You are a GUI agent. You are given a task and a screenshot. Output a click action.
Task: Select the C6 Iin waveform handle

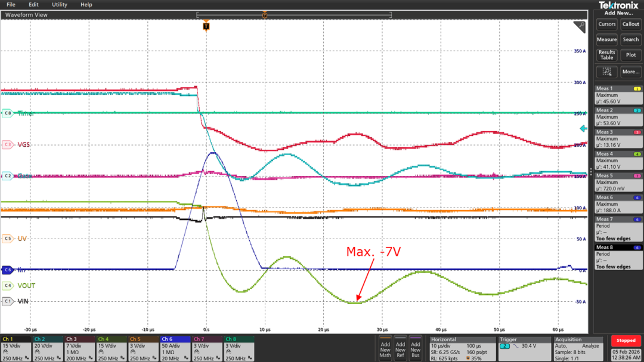(x=8, y=270)
